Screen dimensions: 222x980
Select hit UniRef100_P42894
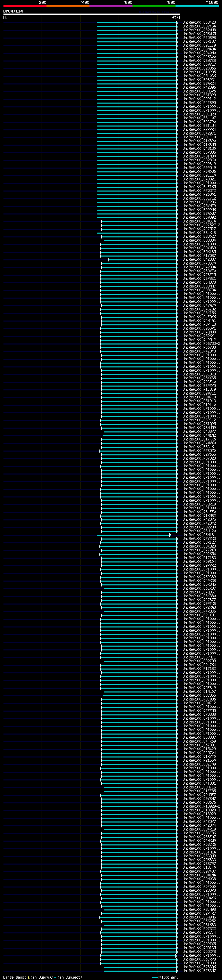[x=199, y=267]
